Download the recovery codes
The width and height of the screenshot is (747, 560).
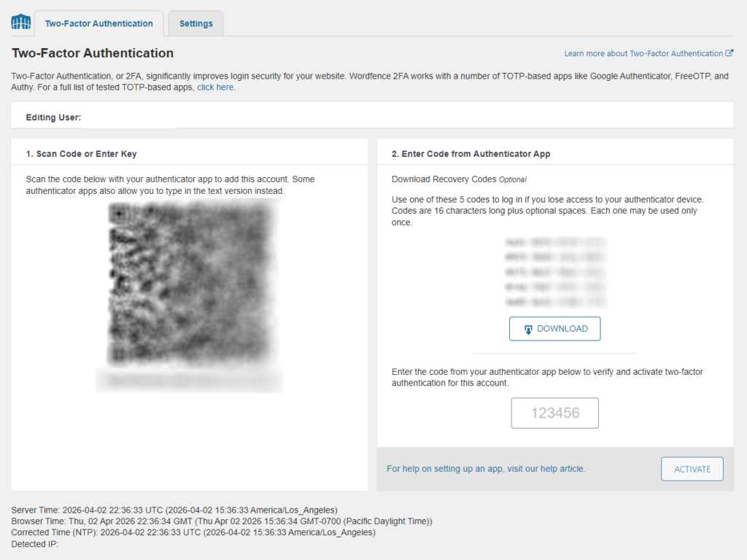554,329
